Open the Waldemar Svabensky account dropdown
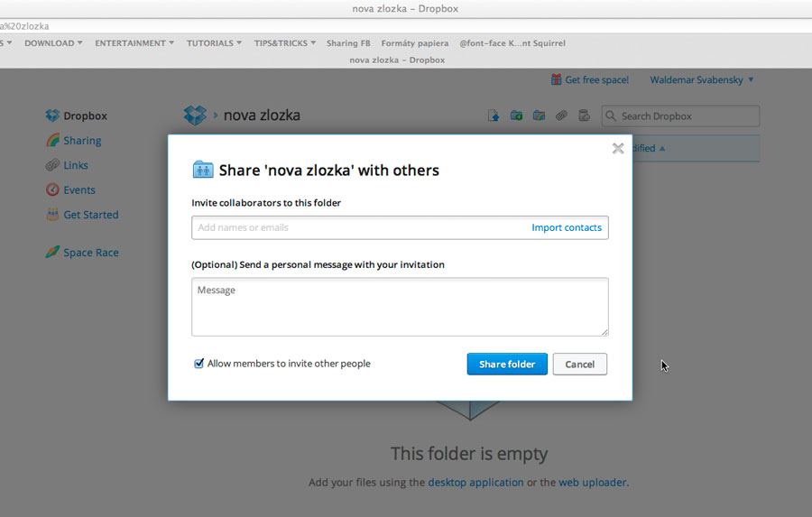 702,79
